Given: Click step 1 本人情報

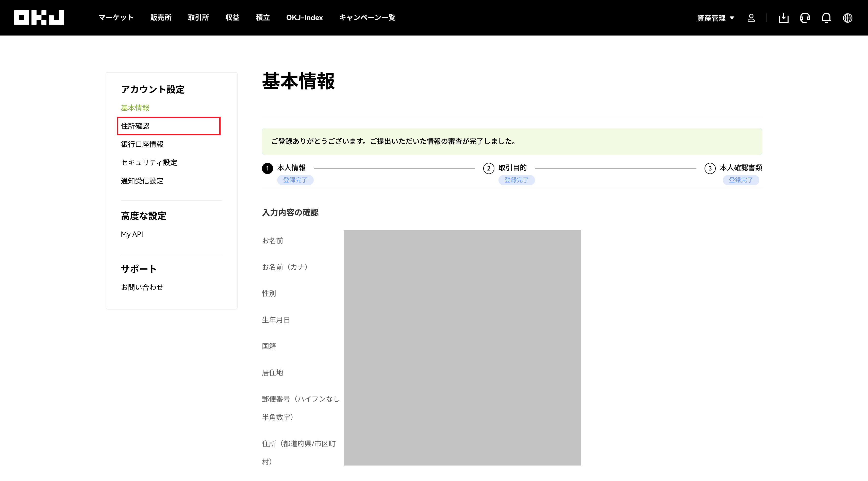Looking at the screenshot, I should click(x=284, y=168).
